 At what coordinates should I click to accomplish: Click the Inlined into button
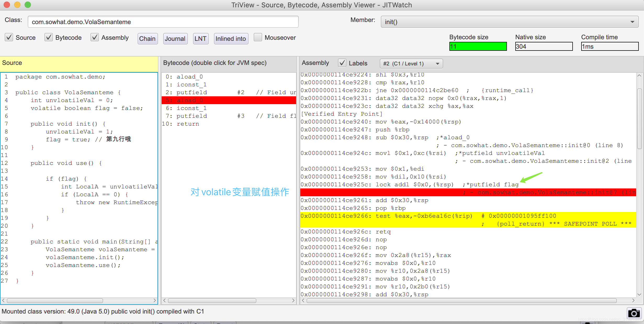(231, 39)
